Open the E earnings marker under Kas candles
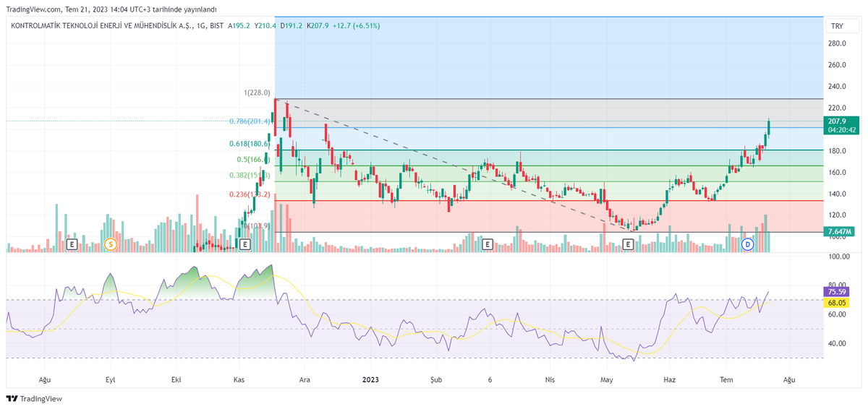Screen dimensions: 868x409 click(x=245, y=244)
